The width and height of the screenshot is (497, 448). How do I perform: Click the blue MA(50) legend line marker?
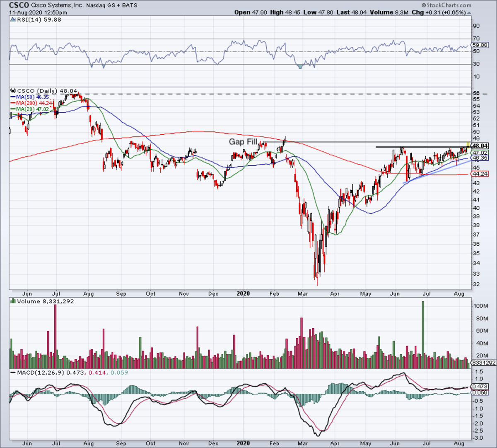[13, 97]
